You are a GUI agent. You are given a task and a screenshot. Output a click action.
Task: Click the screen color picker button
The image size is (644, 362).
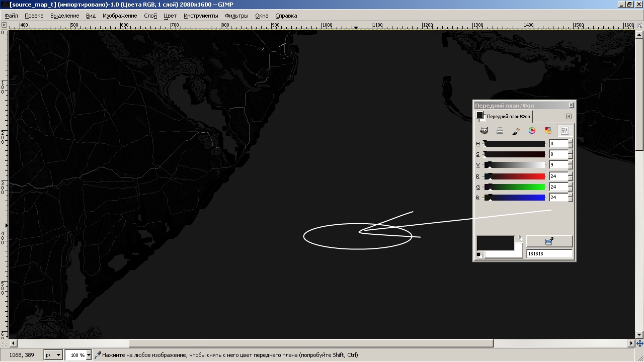point(549,241)
